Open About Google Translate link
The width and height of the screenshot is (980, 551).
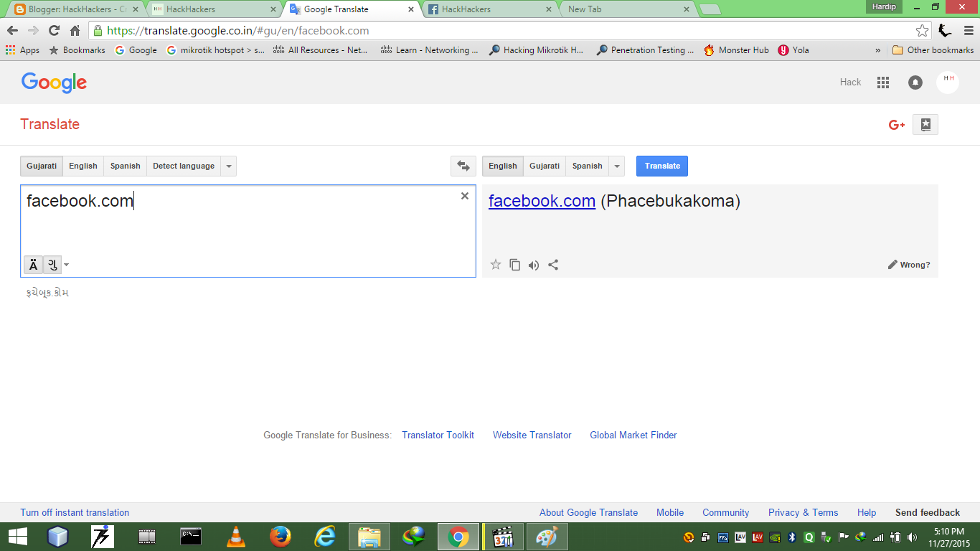point(589,512)
